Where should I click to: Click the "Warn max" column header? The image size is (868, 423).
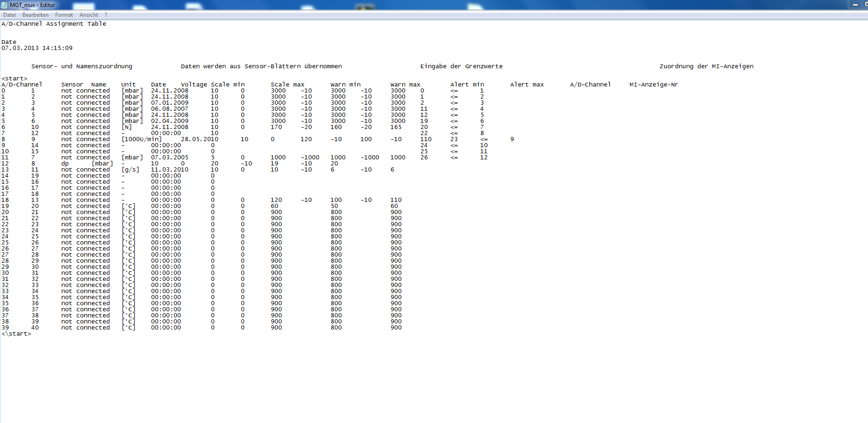405,85
